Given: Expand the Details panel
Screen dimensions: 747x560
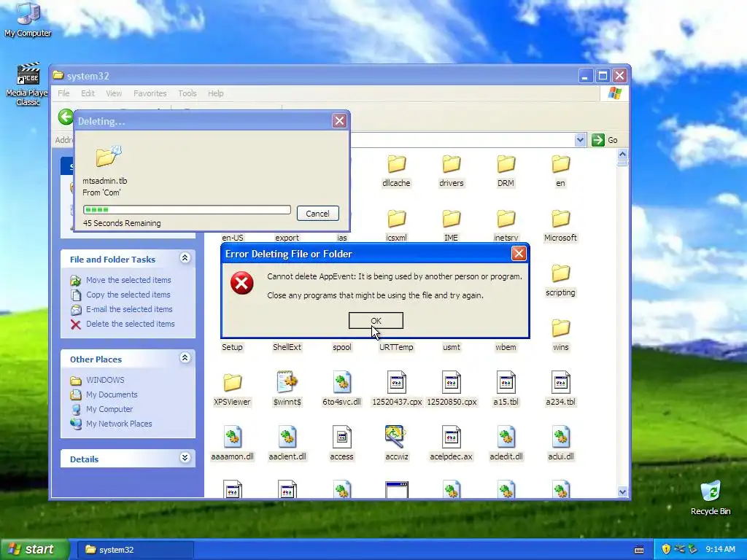Looking at the screenshot, I should click(185, 458).
